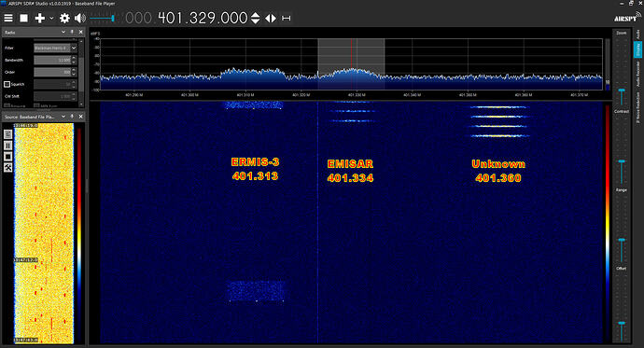This screenshot has width=644, height=348.
Task: Click the tuning style span icon
Action: click(x=287, y=18)
